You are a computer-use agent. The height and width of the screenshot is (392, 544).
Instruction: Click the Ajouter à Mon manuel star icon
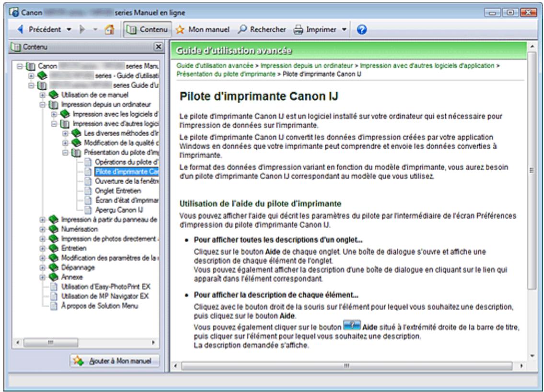[79, 361]
